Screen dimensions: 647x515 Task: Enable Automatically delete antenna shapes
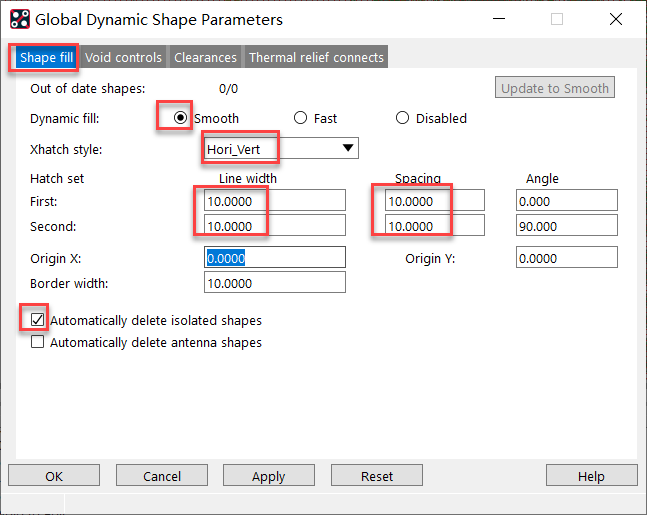point(38,342)
